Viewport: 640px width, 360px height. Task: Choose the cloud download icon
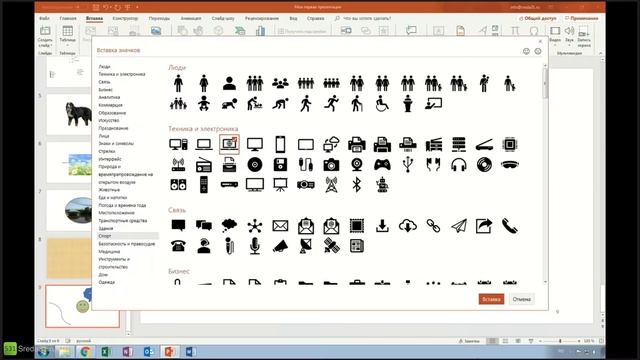(x=408, y=226)
